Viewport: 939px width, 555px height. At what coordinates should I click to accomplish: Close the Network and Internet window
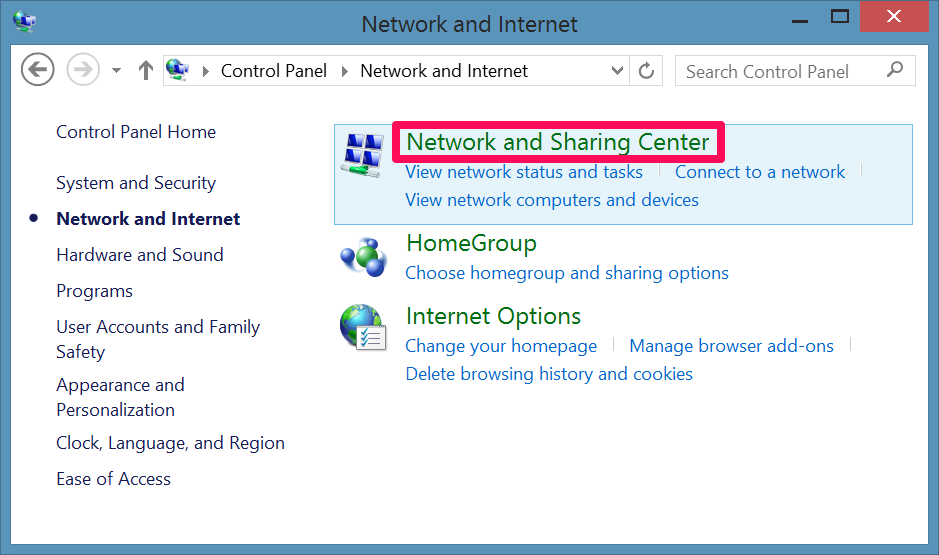893,16
